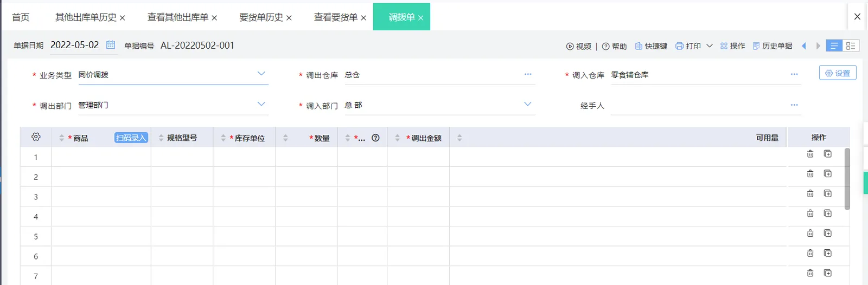Delete row 5
Screen dimensions: 868x285
[x=810, y=234]
